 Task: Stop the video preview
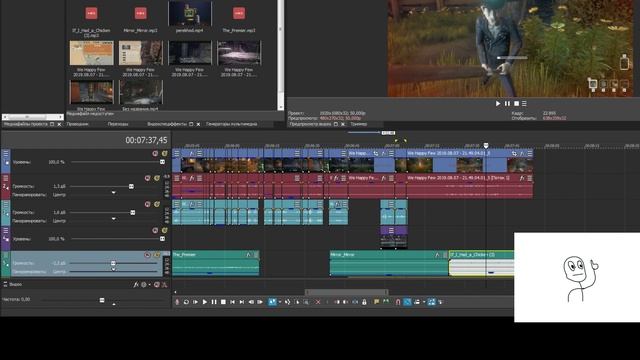(516, 104)
